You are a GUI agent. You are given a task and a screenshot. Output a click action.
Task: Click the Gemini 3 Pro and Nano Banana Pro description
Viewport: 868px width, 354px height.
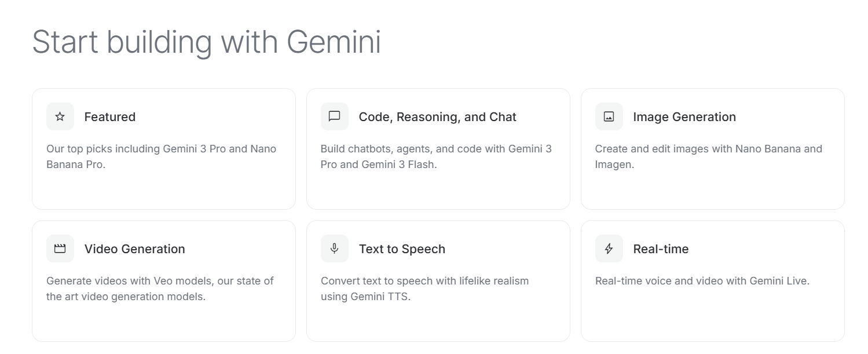pyautogui.click(x=161, y=156)
